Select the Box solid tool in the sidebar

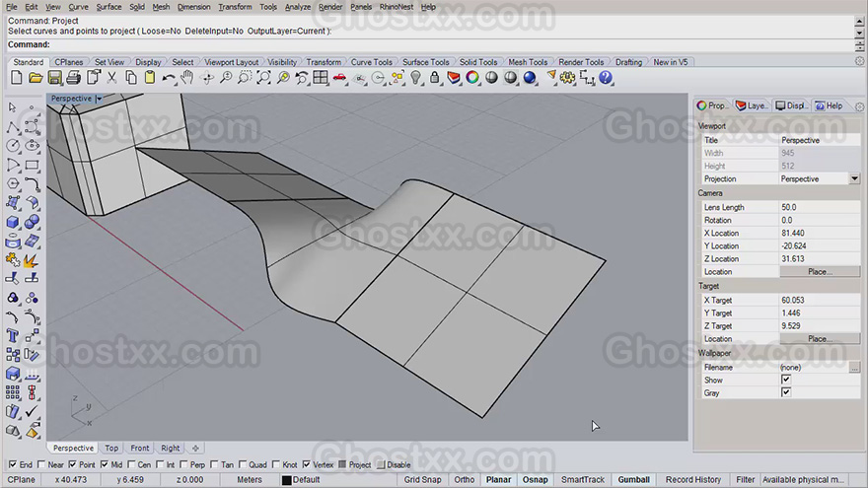tap(12, 222)
